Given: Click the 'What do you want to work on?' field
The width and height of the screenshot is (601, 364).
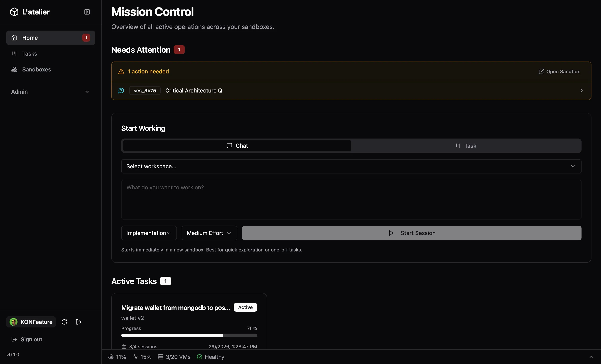Looking at the screenshot, I should (x=351, y=199).
